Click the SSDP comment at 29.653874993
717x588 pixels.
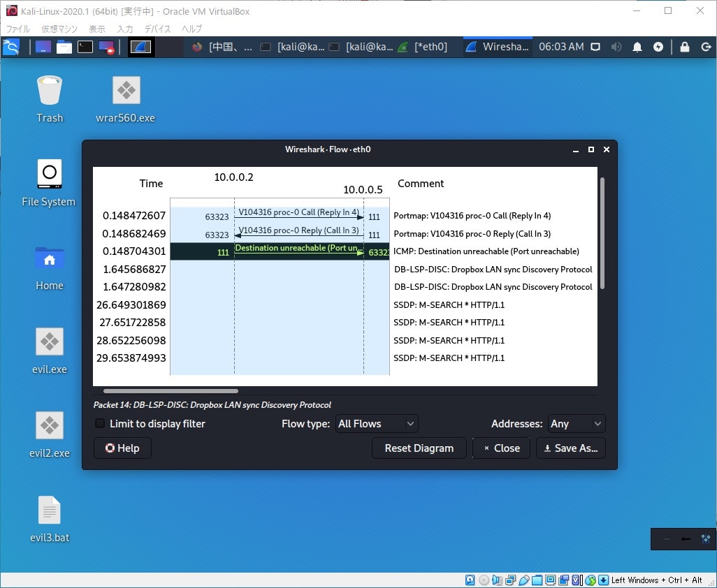[x=449, y=358]
